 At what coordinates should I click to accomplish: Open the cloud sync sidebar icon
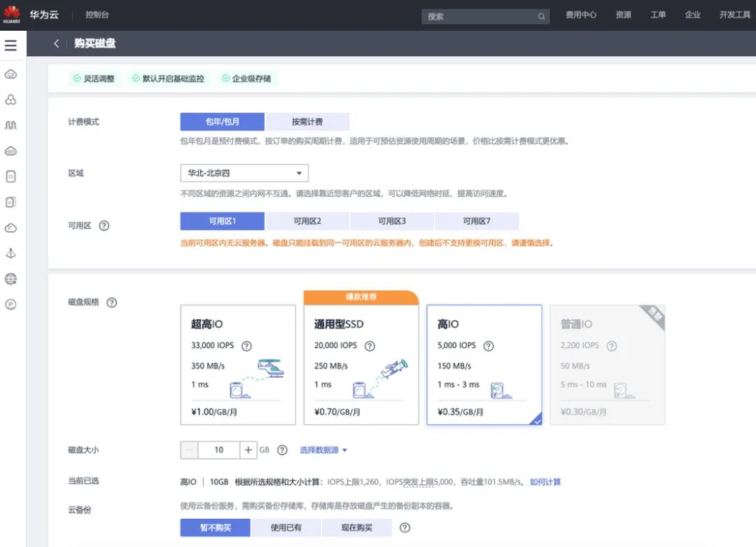click(10, 228)
